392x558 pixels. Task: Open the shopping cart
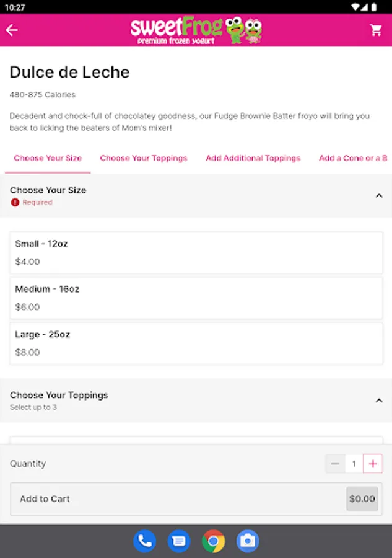tap(376, 30)
